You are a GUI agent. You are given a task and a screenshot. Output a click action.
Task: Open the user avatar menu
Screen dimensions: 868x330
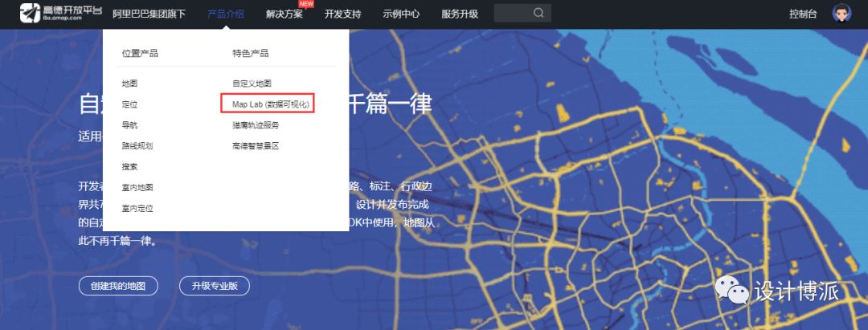[841, 14]
